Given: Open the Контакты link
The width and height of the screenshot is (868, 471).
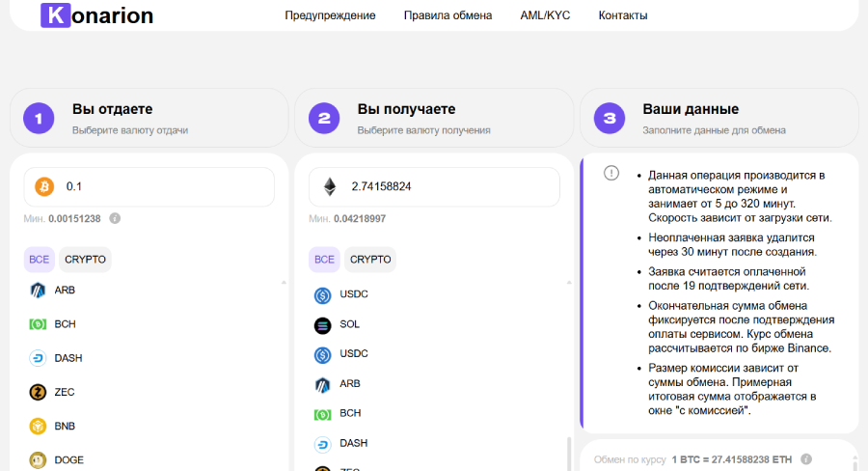Looking at the screenshot, I should point(623,15).
